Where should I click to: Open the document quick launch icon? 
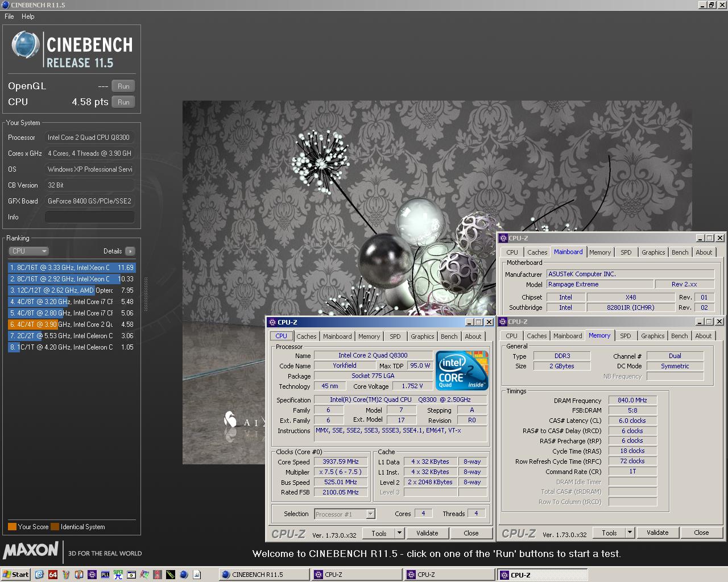pyautogui.click(x=197, y=575)
